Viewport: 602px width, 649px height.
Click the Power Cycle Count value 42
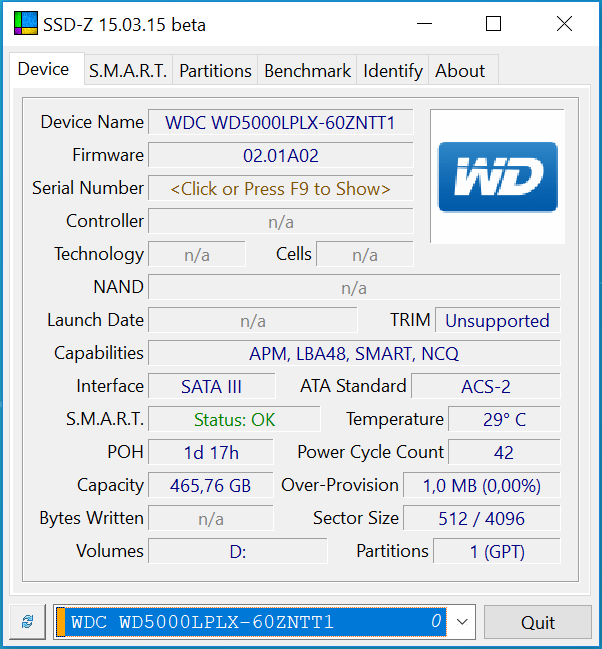point(504,453)
